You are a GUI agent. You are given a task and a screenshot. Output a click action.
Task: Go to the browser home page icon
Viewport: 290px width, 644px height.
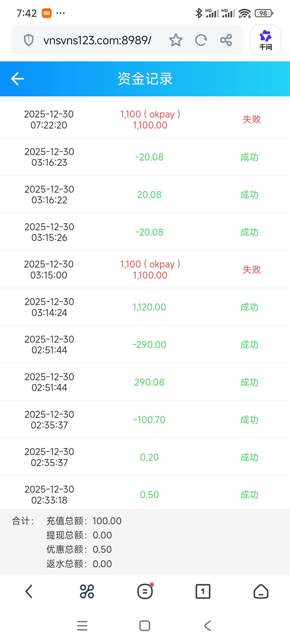[x=261, y=591]
